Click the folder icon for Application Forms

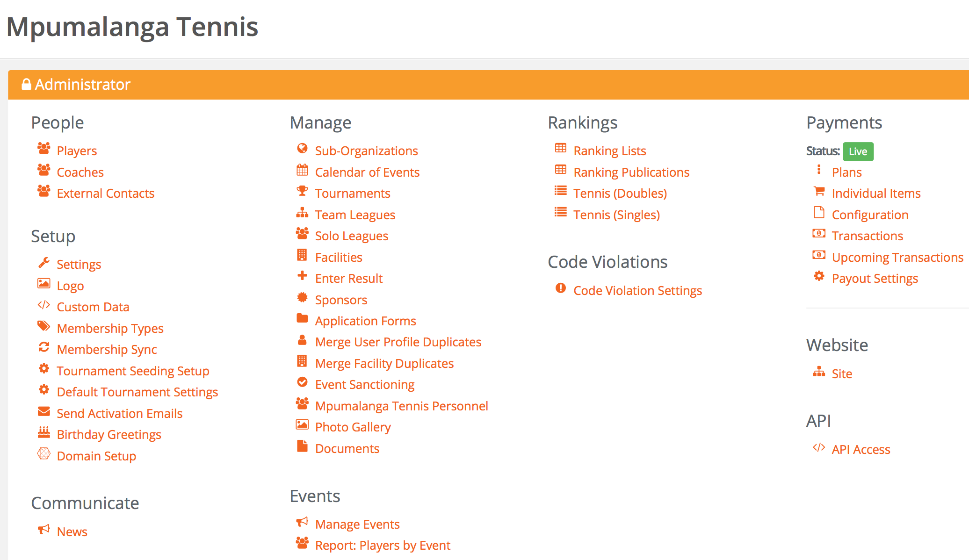[x=303, y=319]
